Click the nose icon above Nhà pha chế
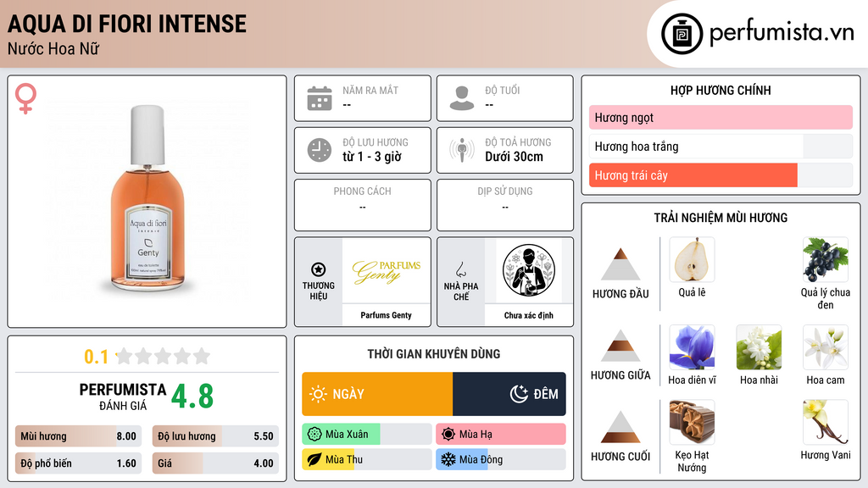 pos(460,269)
